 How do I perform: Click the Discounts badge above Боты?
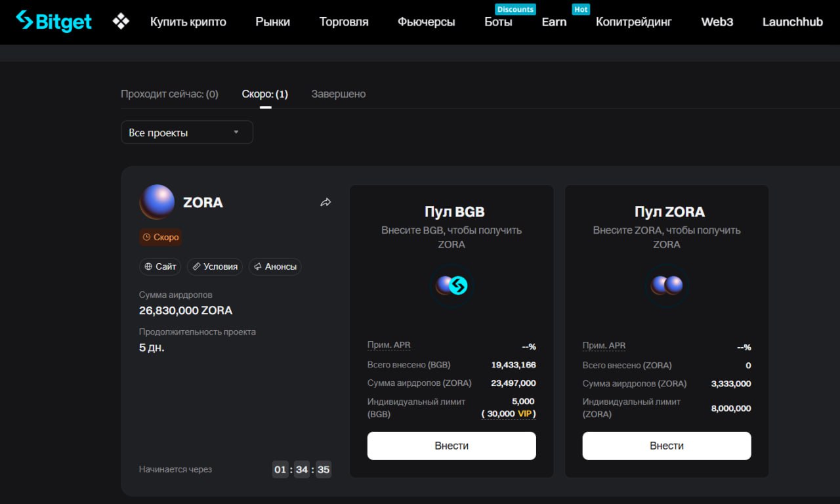coord(515,9)
